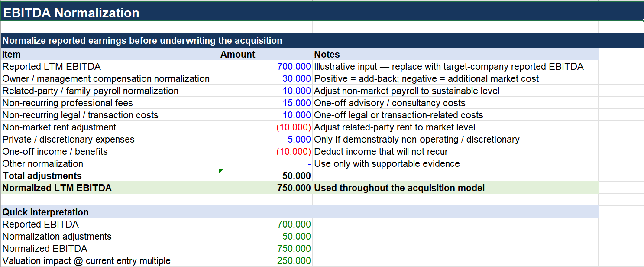Image resolution: width=644 pixels, height=267 pixels.
Task: Select the Amount column header cell
Action: coord(265,54)
